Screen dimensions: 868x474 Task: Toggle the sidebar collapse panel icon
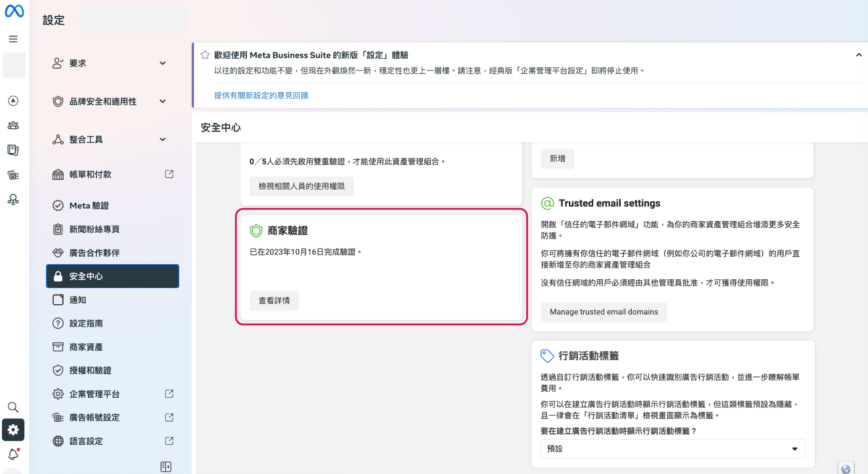(166, 467)
